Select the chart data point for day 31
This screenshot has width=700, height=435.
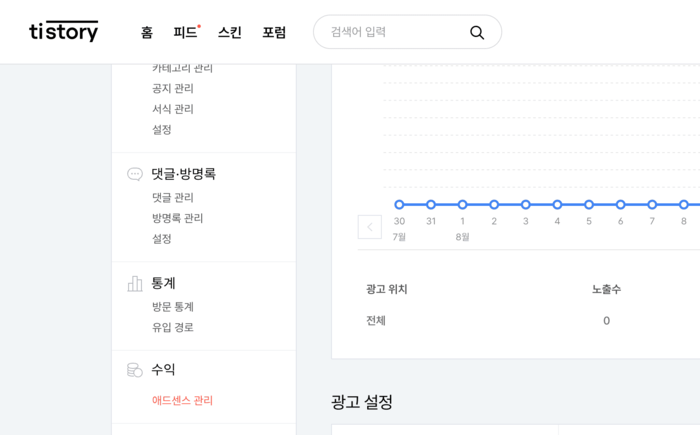click(431, 205)
